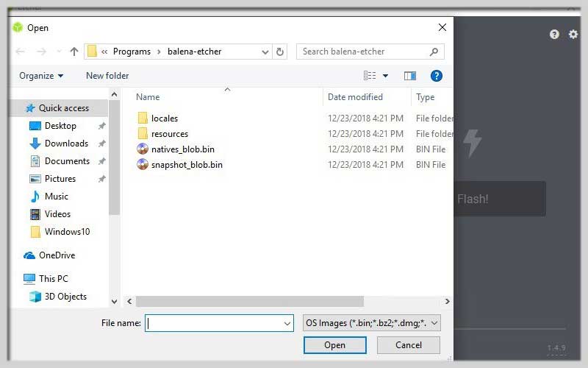Select This PC in navigation pane
The width and height of the screenshot is (588, 368).
54,279
